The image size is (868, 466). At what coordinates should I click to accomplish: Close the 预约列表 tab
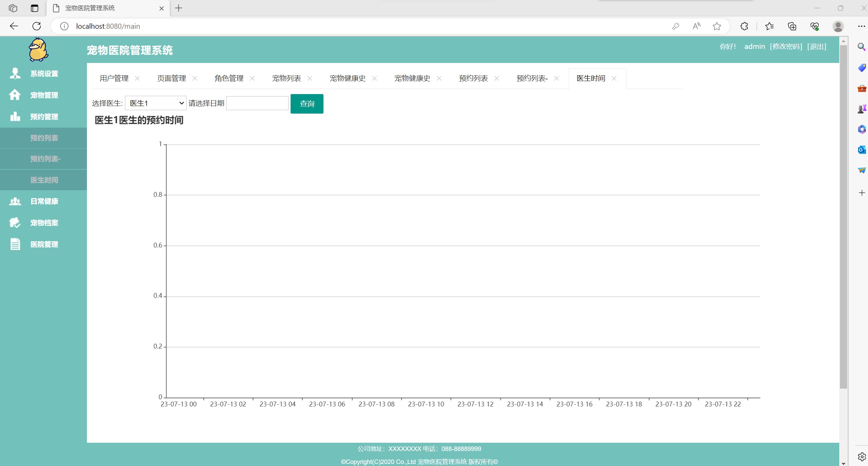(x=497, y=78)
